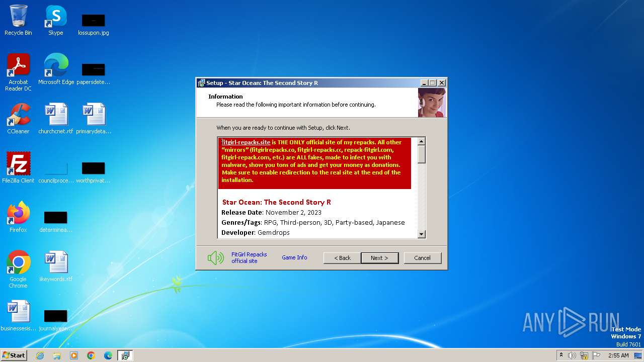The width and height of the screenshot is (644, 362).
Task: Click the scroll-down arrow of the info box
Action: tap(422, 234)
